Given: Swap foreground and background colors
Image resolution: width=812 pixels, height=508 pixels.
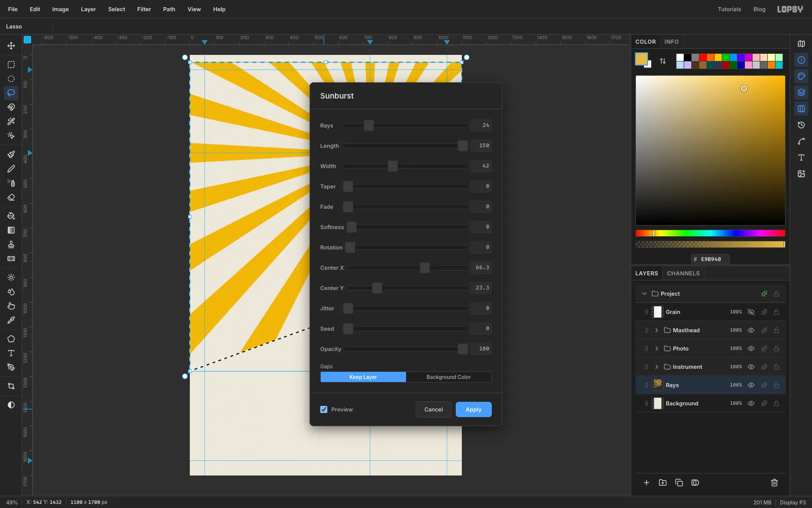Looking at the screenshot, I should pyautogui.click(x=663, y=61).
